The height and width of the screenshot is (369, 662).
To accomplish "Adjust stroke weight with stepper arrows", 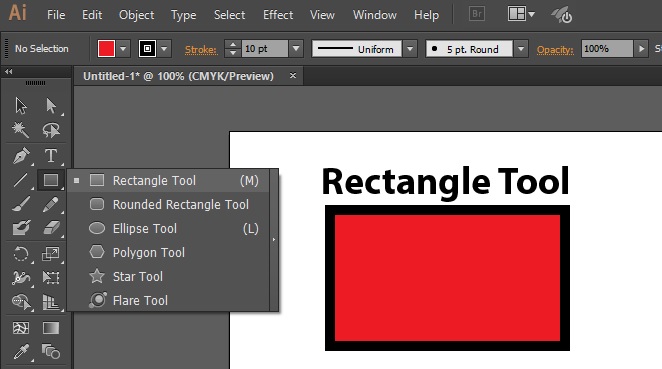I will [233, 49].
